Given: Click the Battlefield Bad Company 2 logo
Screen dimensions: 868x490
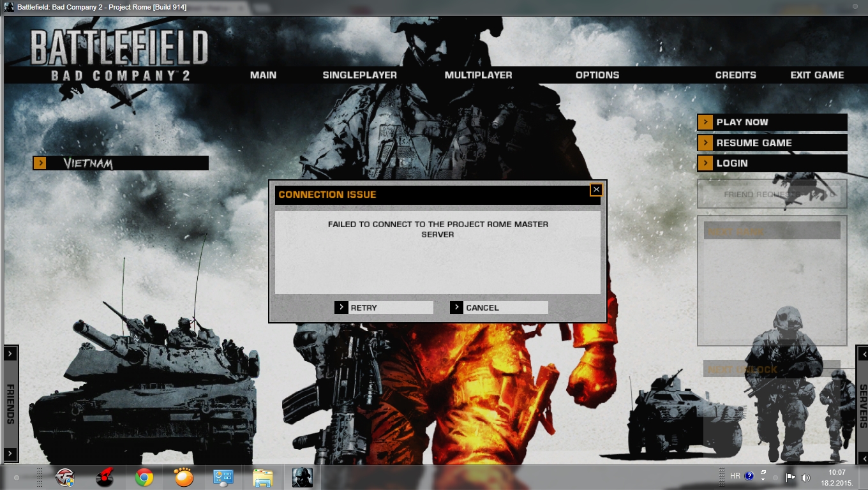Looking at the screenshot, I should pyautogui.click(x=119, y=56).
